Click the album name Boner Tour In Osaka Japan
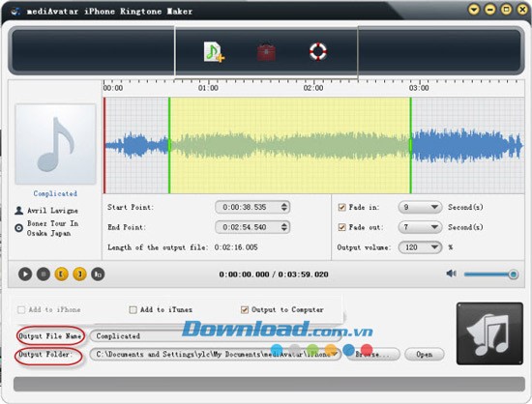Image resolution: width=532 pixels, height=404 pixels. 53,228
